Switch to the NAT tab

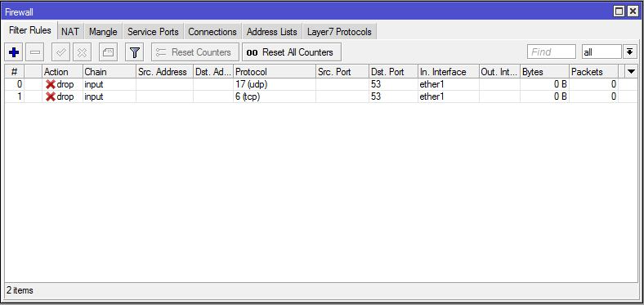click(70, 32)
